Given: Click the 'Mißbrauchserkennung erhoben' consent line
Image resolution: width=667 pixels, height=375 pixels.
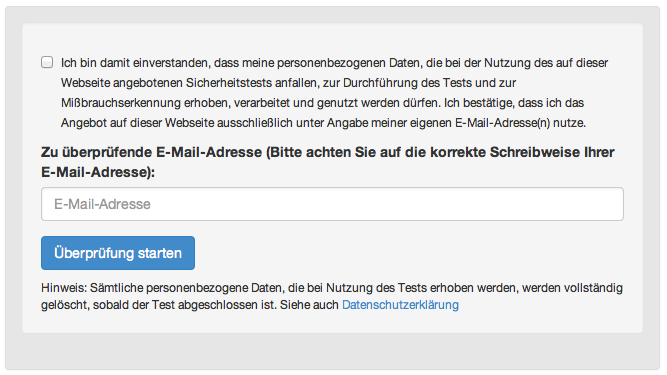Looking at the screenshot, I should click(322, 103).
